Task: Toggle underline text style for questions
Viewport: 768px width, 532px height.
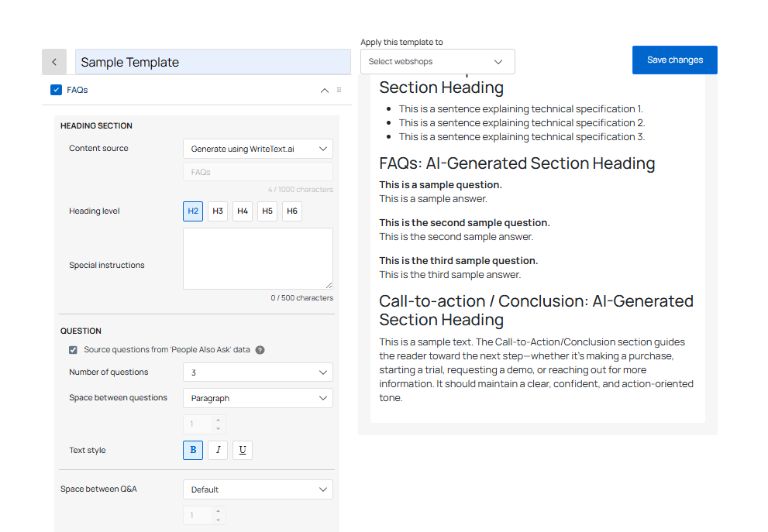Action: click(243, 450)
